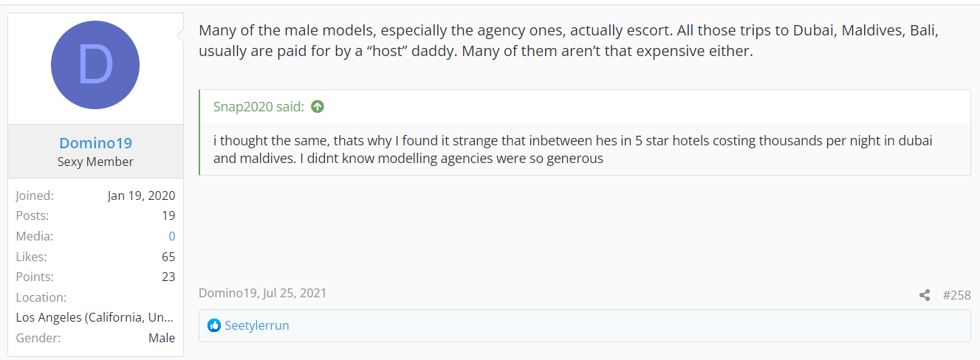Click the Likes count 65
Screen dimensions: 980x360
[x=168, y=257]
